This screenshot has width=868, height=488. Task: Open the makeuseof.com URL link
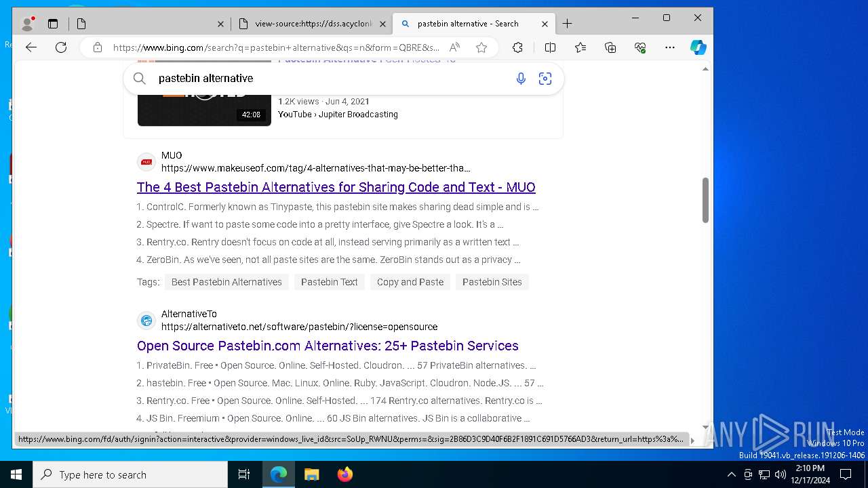click(x=316, y=168)
